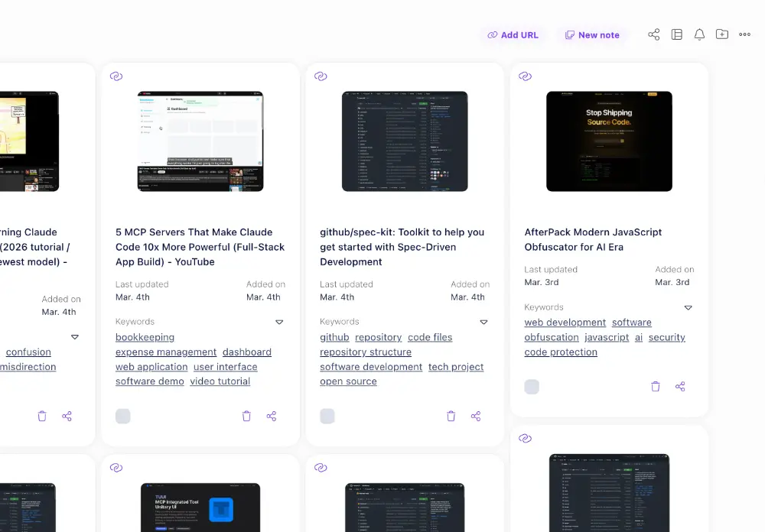
Task: Share the 5 MCP Servers card
Action: (272, 416)
